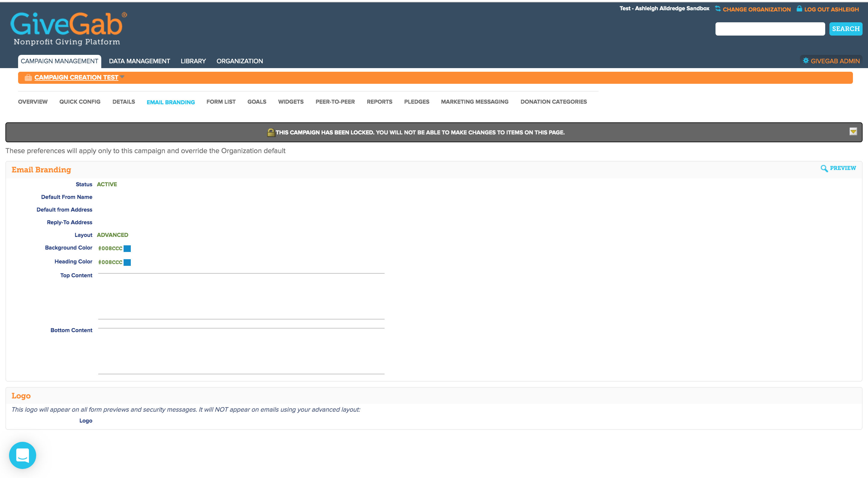This screenshot has width=868, height=478.
Task: Click the Background Color hex value #008CCC
Action: 110,249
